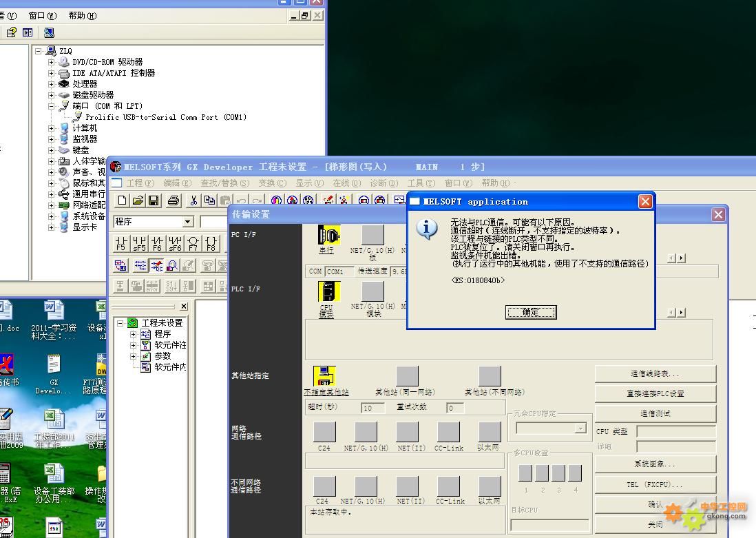
Task: Expand DVD/CD-ROM 驱动器 node
Action: pos(51,62)
